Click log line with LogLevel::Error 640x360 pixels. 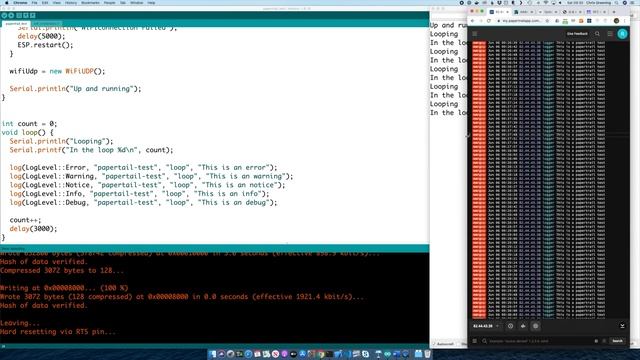pos(143,167)
